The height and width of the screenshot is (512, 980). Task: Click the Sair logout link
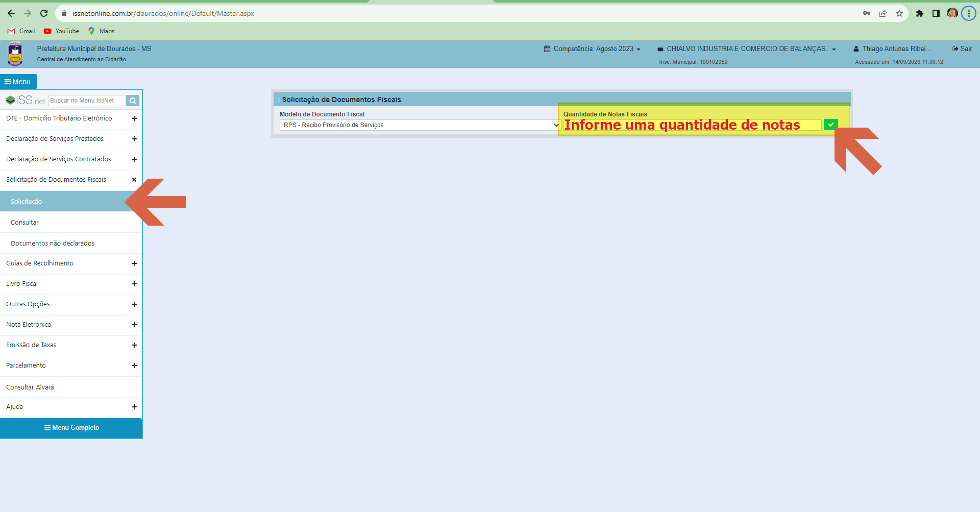pyautogui.click(x=962, y=49)
